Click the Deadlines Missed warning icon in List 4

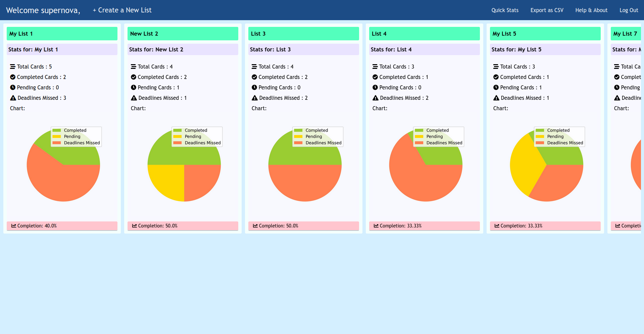(376, 98)
